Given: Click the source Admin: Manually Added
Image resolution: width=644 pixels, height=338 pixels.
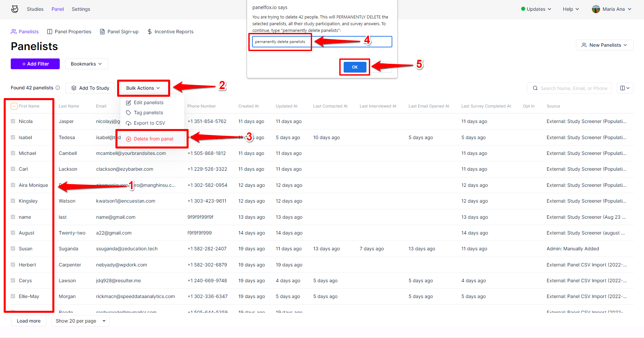Looking at the screenshot, I should (x=573, y=249).
